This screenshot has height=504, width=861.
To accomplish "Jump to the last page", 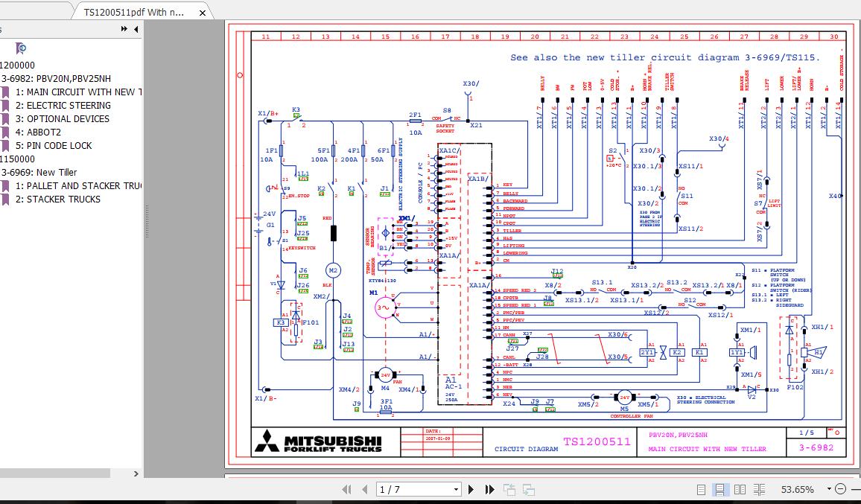I will coord(490,489).
